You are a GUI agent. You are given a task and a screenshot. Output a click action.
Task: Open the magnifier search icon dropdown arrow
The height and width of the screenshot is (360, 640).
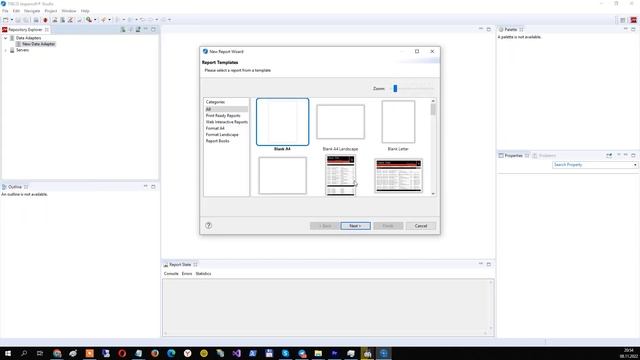(x=95, y=20)
